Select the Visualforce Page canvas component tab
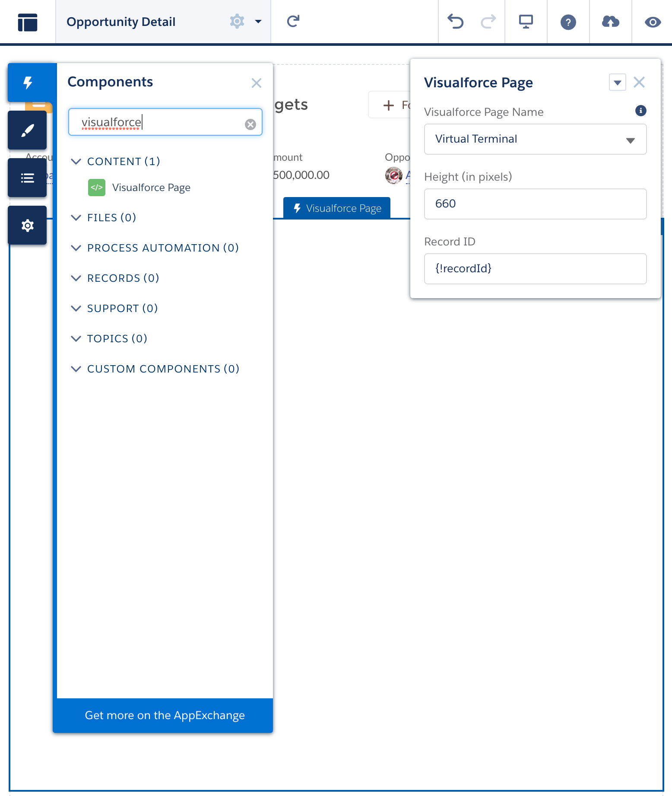This screenshot has width=672, height=796. click(x=337, y=208)
